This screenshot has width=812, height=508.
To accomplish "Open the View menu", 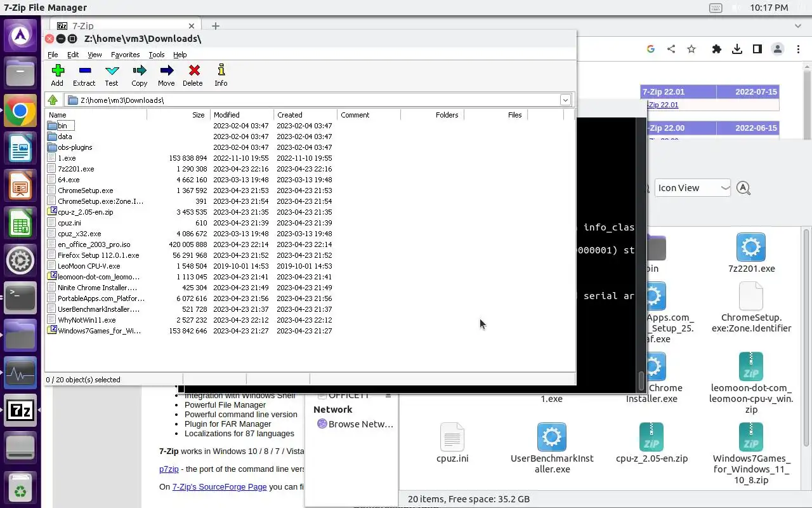I will pos(95,55).
